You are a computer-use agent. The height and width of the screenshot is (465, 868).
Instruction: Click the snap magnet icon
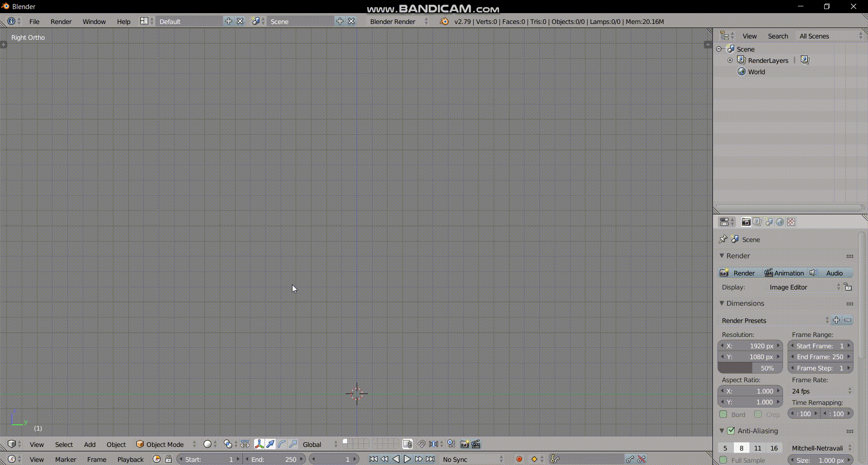421,444
